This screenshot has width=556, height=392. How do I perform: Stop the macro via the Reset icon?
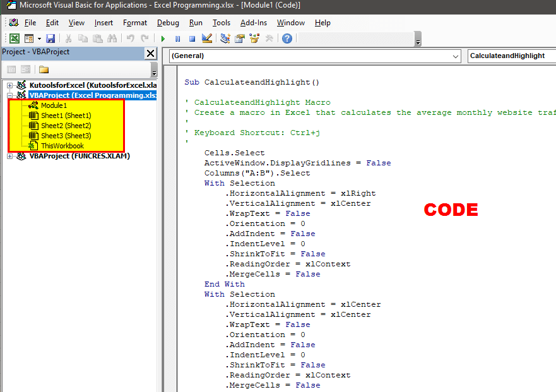click(191, 38)
